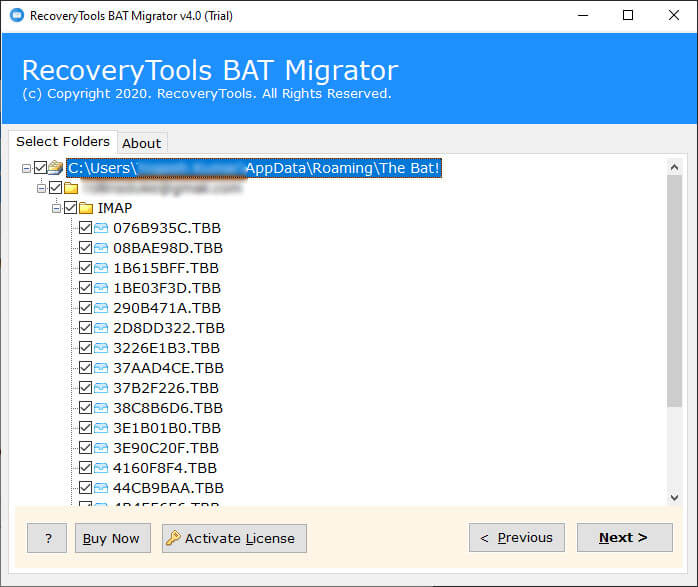The image size is (698, 587).
Task: Maximize the BAT Migrator window
Action: [x=628, y=16]
